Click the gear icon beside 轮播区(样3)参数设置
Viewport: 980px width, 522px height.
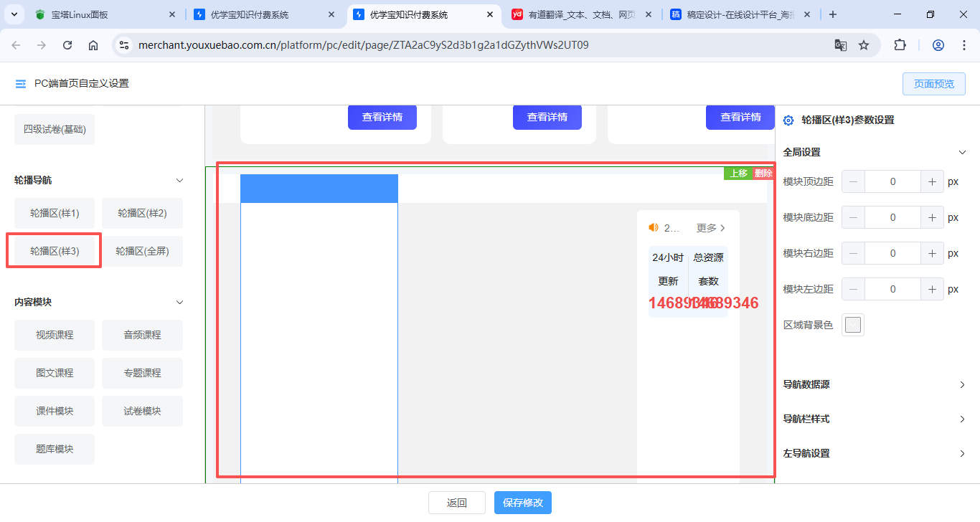point(788,120)
